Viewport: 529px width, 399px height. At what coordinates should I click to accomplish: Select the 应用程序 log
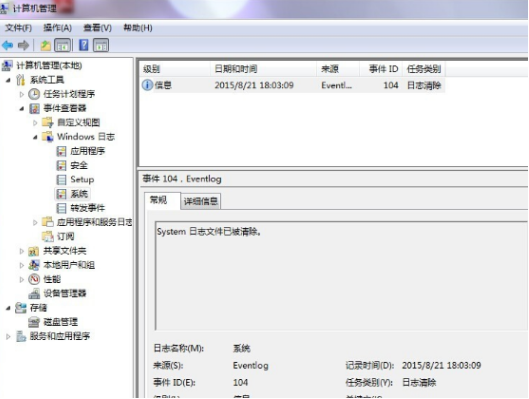click(x=88, y=151)
